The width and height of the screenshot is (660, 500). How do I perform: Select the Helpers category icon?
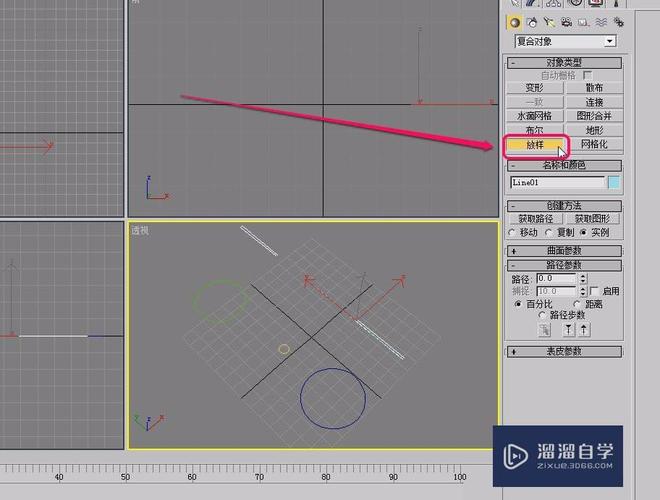click(584, 22)
